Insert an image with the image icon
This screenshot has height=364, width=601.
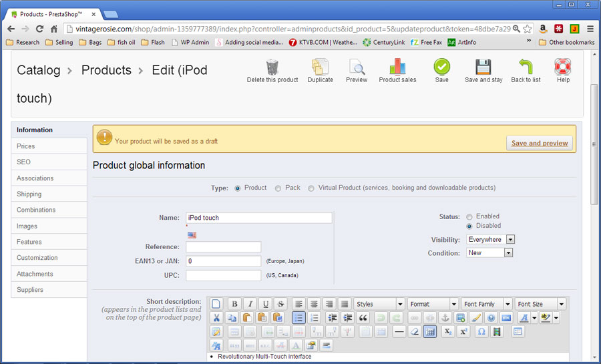point(460,318)
